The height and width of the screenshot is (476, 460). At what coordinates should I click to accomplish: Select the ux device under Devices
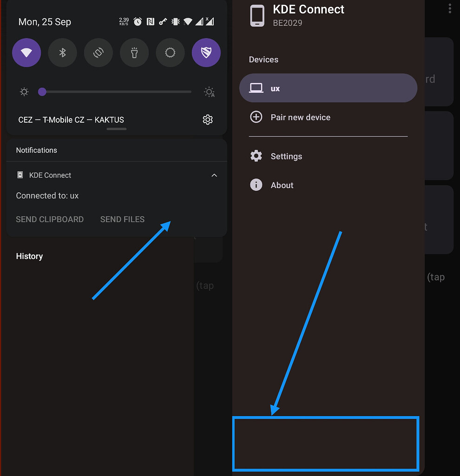[328, 87]
